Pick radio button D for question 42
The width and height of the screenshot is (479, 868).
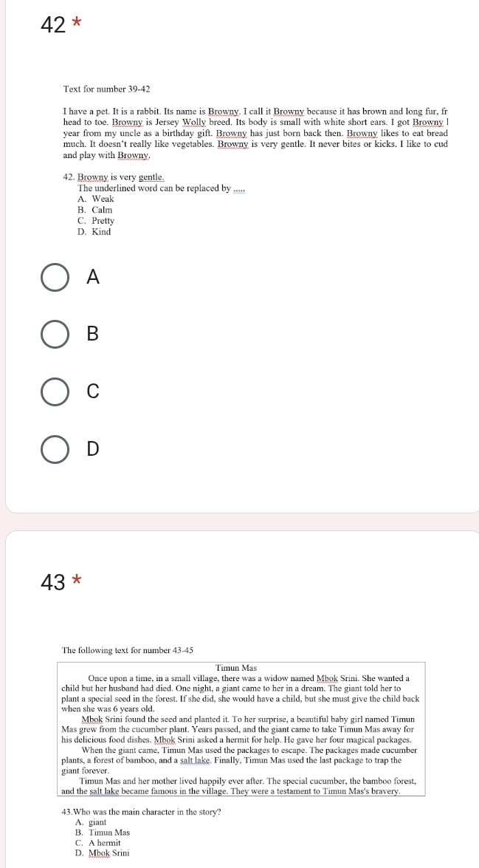pyautogui.click(x=55, y=449)
